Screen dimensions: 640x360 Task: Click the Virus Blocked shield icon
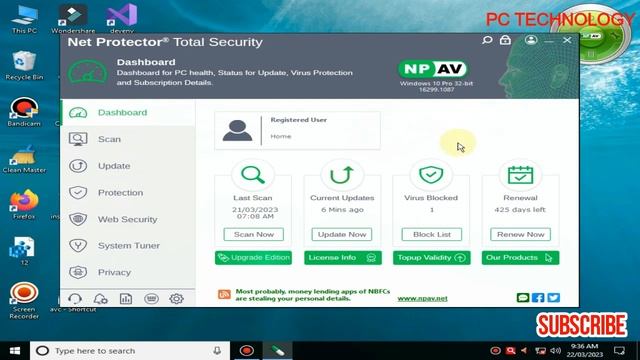[x=431, y=175]
